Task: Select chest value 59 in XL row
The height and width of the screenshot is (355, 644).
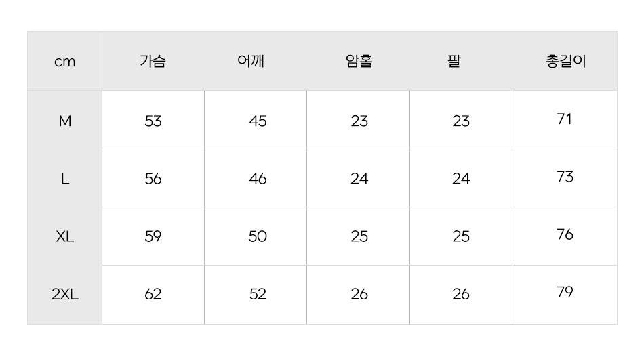Action: (x=153, y=236)
